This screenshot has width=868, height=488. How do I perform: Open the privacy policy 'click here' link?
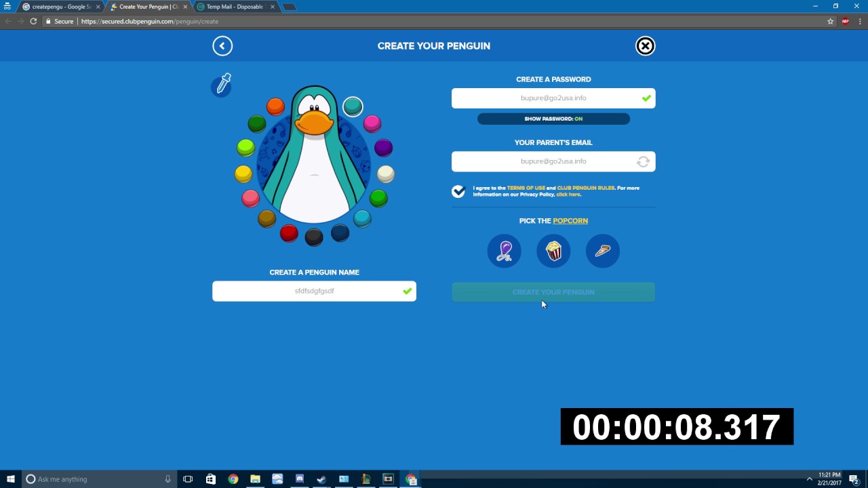(568, 195)
